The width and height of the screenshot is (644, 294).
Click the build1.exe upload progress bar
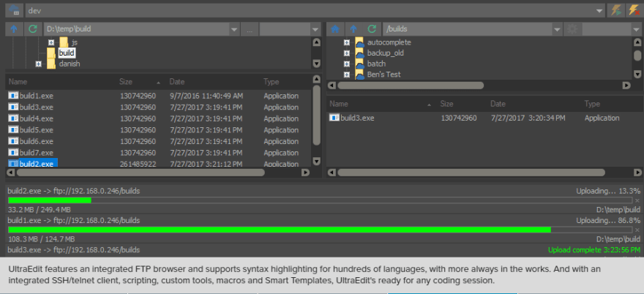coord(321,230)
